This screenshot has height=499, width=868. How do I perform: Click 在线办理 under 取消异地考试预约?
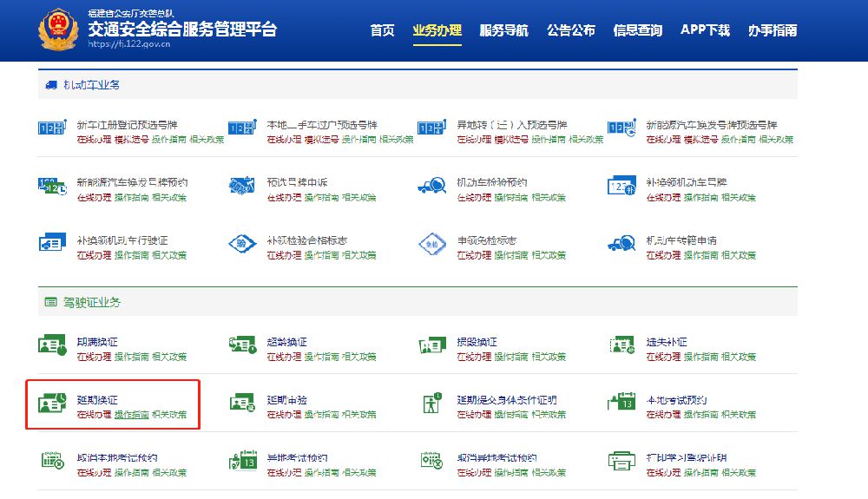474,472
